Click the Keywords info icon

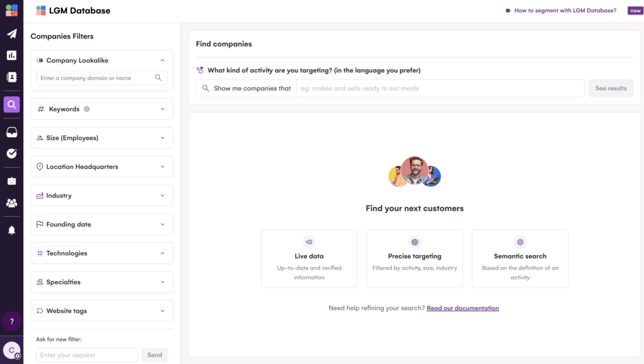[87, 109]
